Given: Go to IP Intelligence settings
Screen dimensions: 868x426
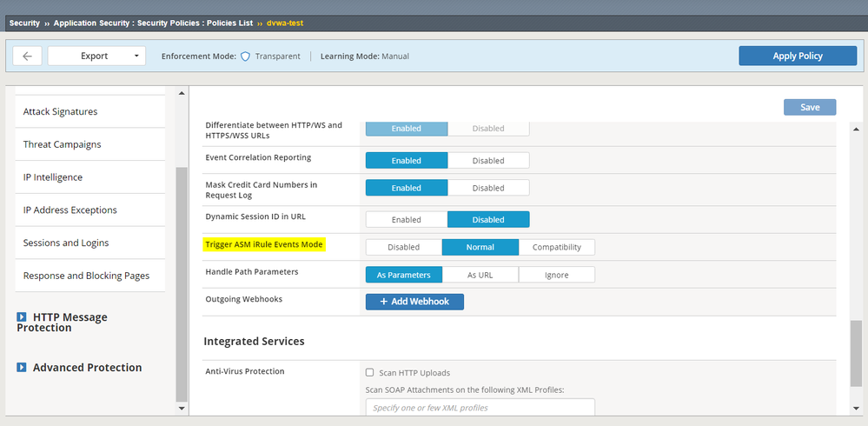Looking at the screenshot, I should tap(53, 177).
